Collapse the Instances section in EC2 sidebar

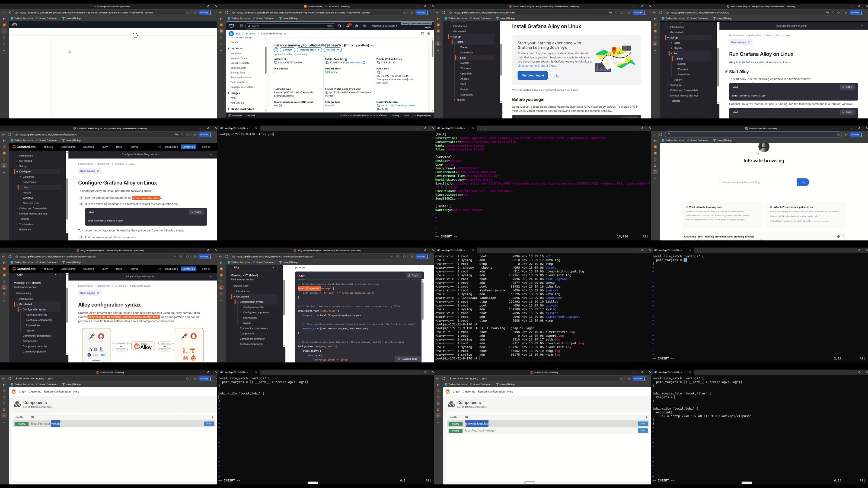click(228, 49)
